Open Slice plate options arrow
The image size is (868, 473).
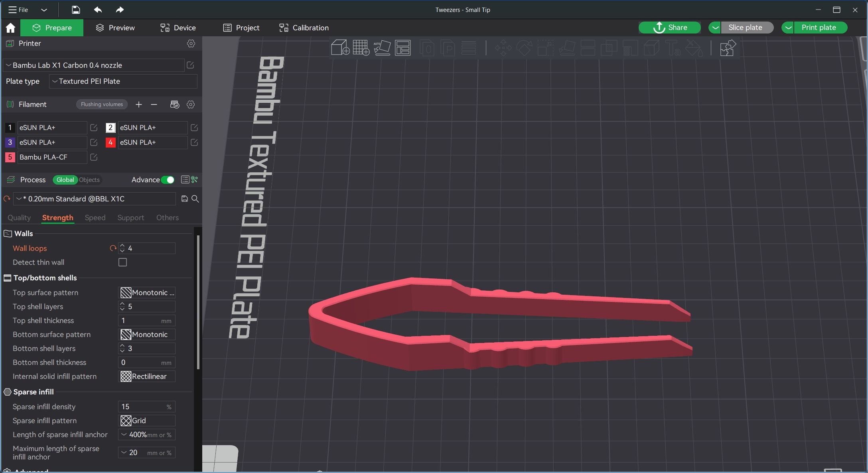(715, 28)
